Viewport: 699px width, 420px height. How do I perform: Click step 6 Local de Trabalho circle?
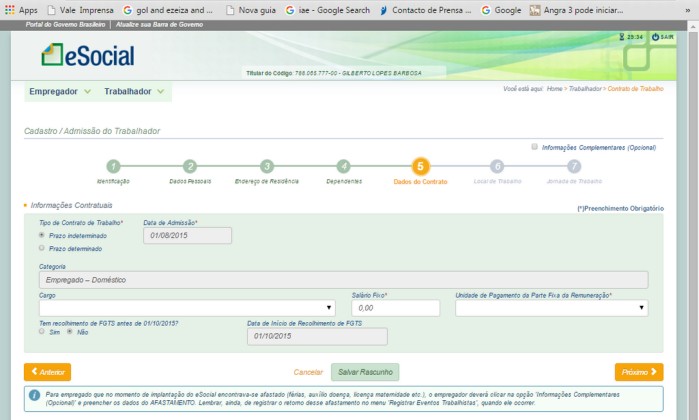click(x=497, y=167)
